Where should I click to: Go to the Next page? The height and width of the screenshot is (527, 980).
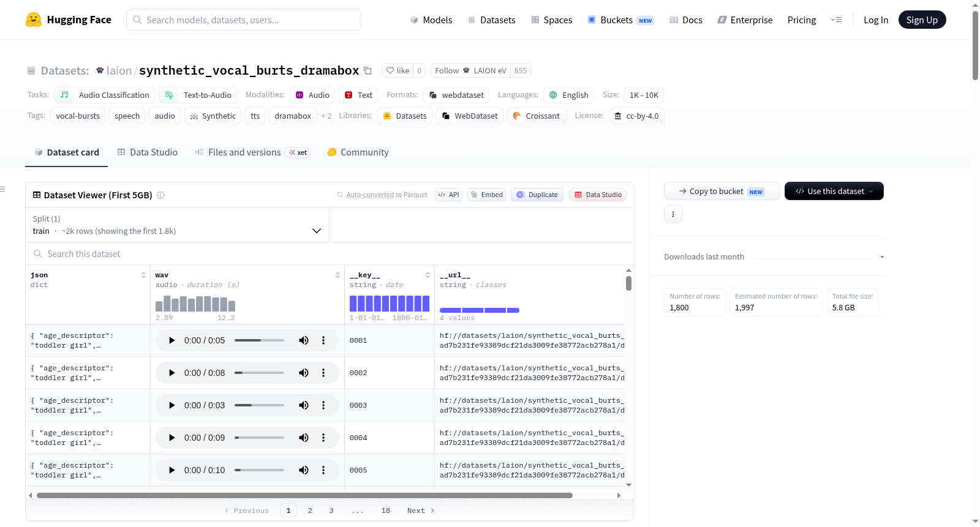click(x=421, y=510)
